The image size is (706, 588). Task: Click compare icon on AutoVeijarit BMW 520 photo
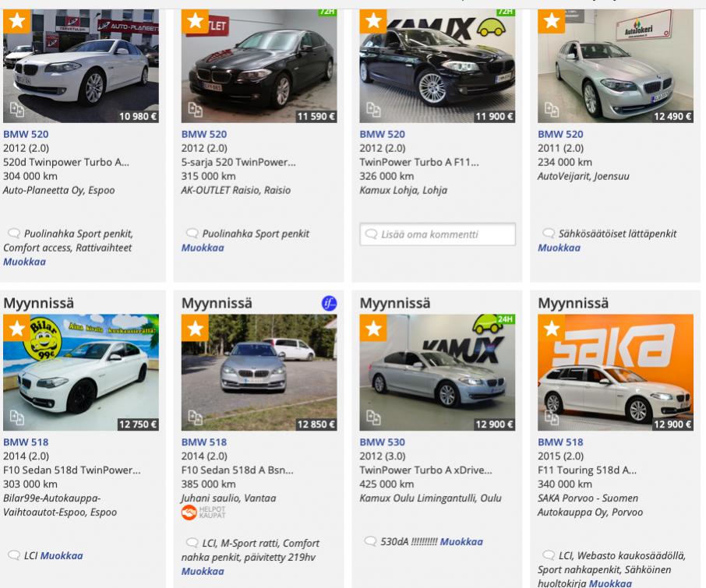pyautogui.click(x=552, y=110)
